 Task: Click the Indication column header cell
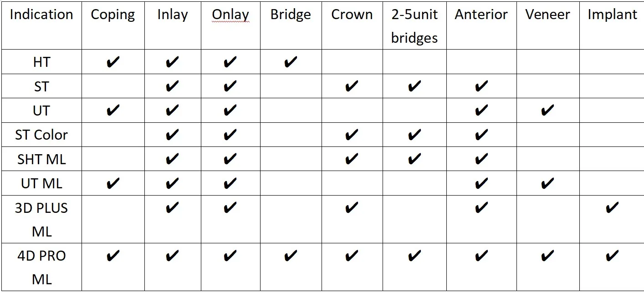(41, 15)
